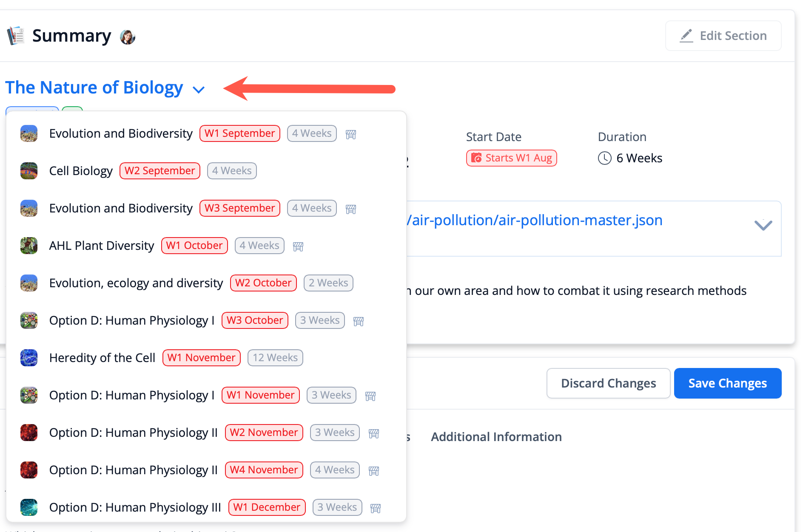Click the grid icon next to AHL Plant Diversity
This screenshot has width=803, height=532.
click(x=298, y=246)
